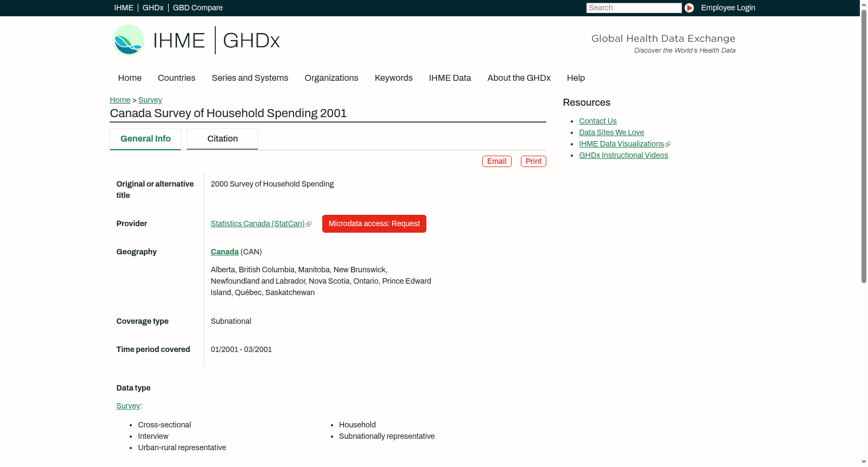The image size is (868, 467).
Task: Click the Interview list item
Action: click(153, 436)
